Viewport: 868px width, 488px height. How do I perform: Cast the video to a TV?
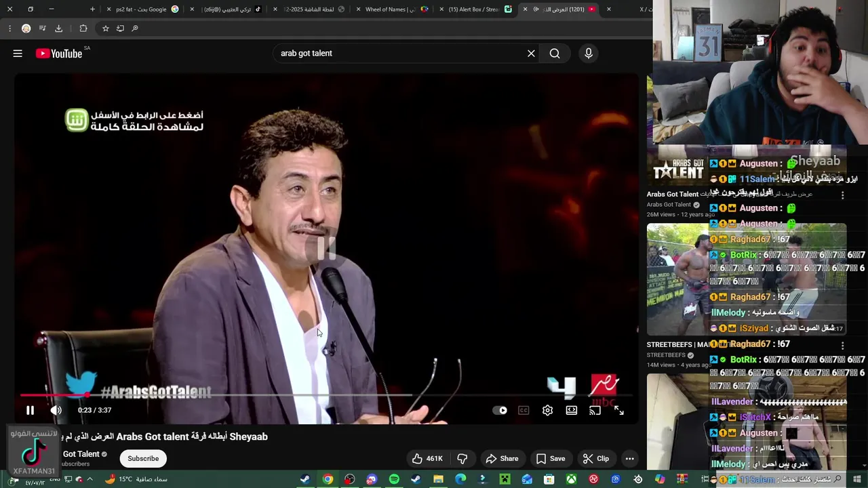click(595, 410)
